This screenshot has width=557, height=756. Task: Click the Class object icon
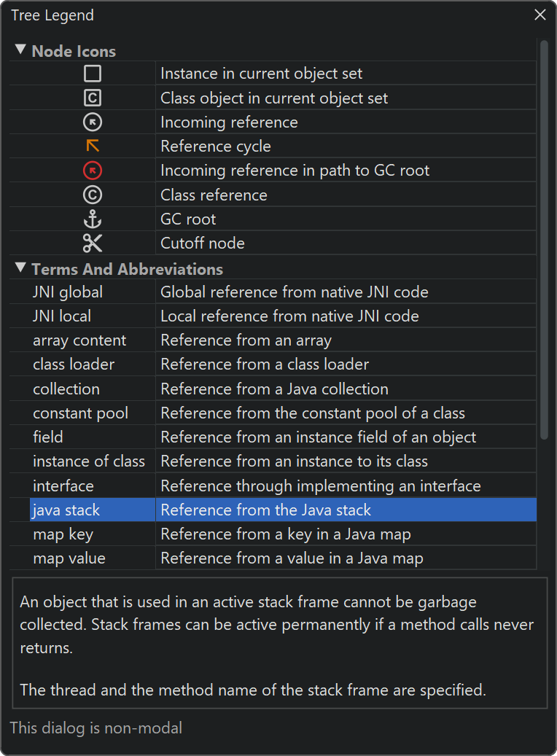pyautogui.click(x=93, y=98)
